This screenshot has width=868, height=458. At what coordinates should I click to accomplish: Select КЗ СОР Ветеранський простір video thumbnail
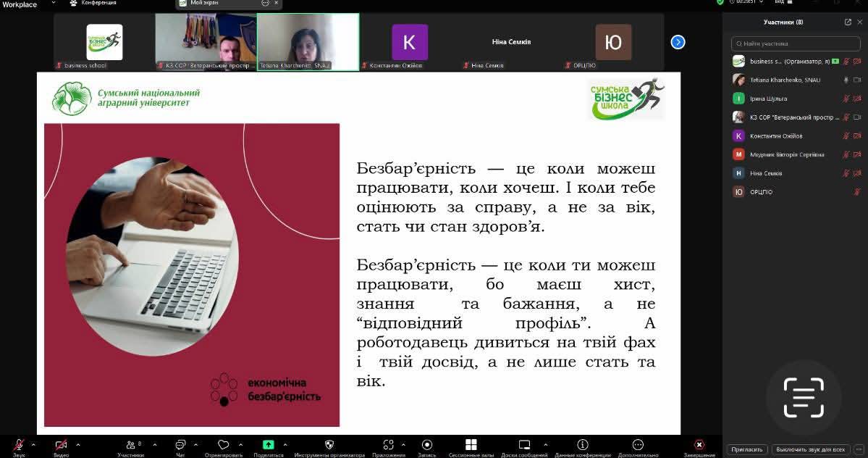point(206,42)
